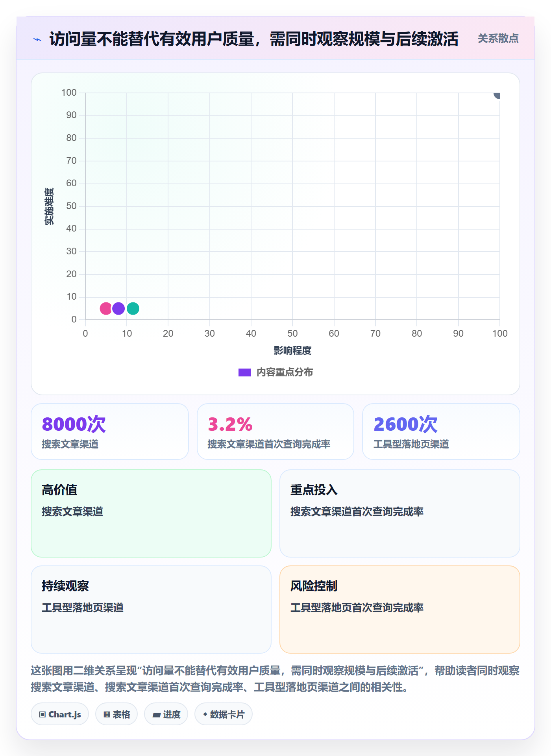Toggle the 内容重点分布 legend color swatch
The height and width of the screenshot is (756, 551).
(x=245, y=372)
